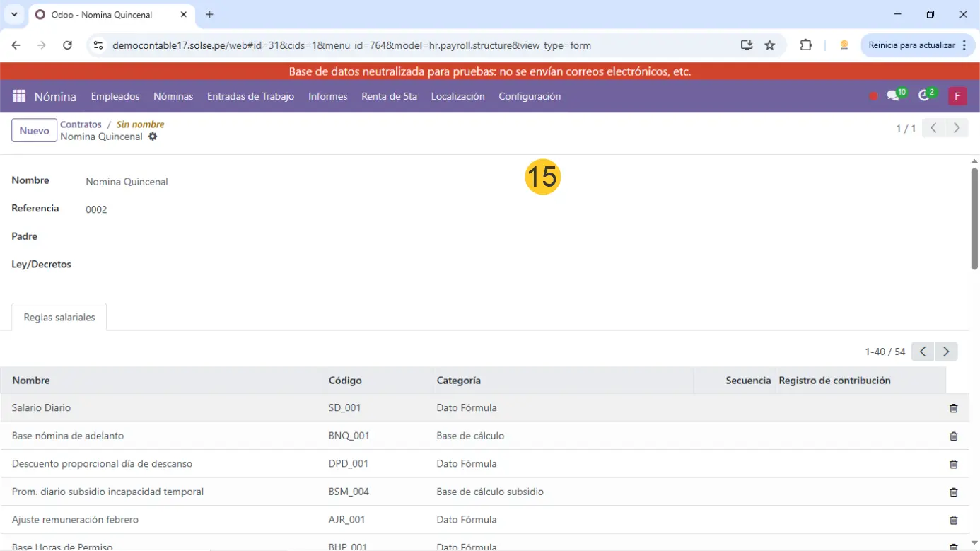
Task: Sort rules by the Código column header
Action: pyautogui.click(x=345, y=381)
